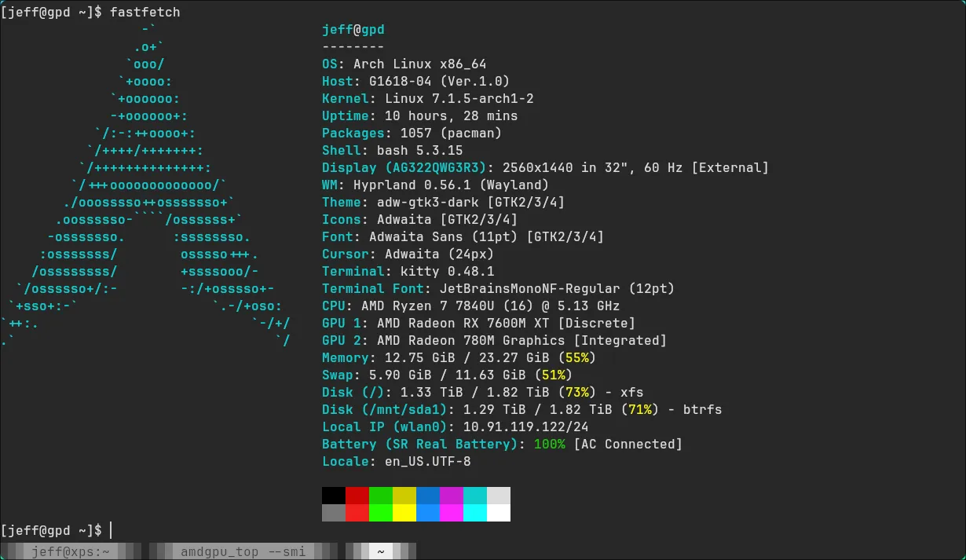Screen dimensions: 966x560
Task: Click the bright red color block
Action: [x=357, y=513]
